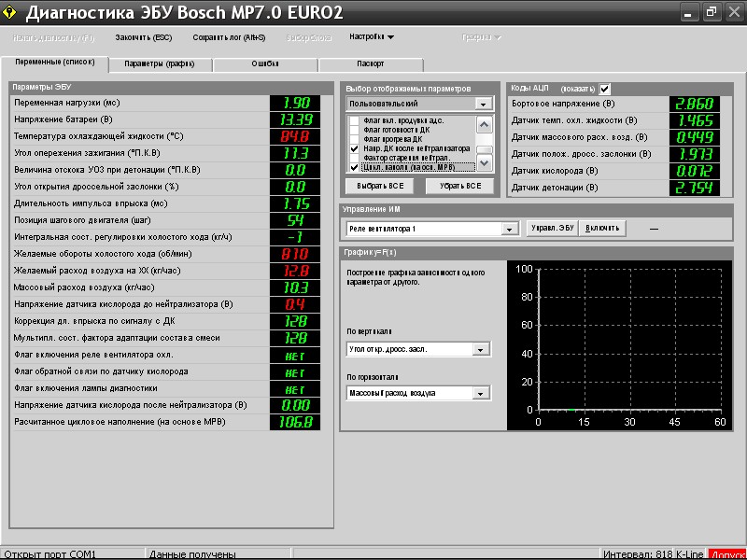747x560 pixels.
Task: Enable the Флаг готовности ДК checkbox
Action: (x=354, y=130)
